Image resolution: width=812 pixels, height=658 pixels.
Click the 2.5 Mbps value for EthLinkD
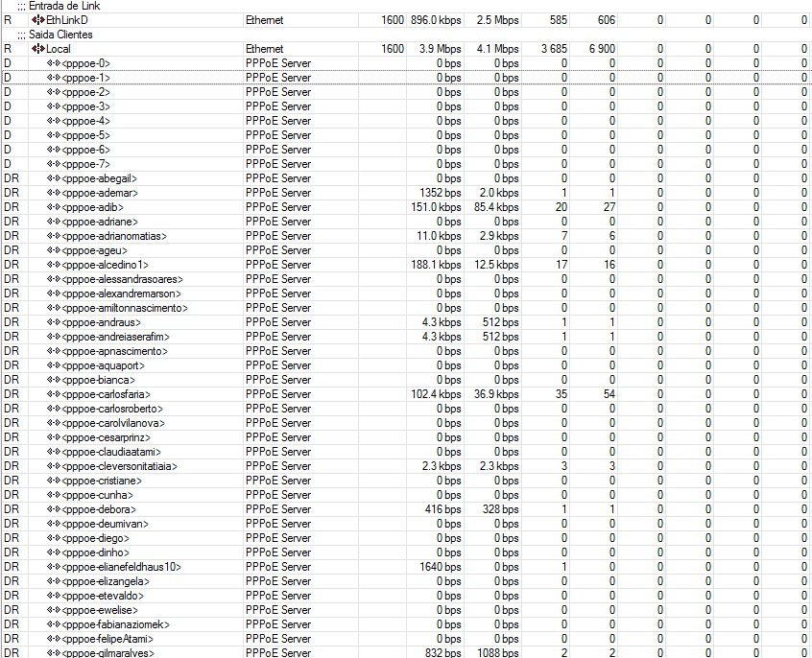point(497,20)
